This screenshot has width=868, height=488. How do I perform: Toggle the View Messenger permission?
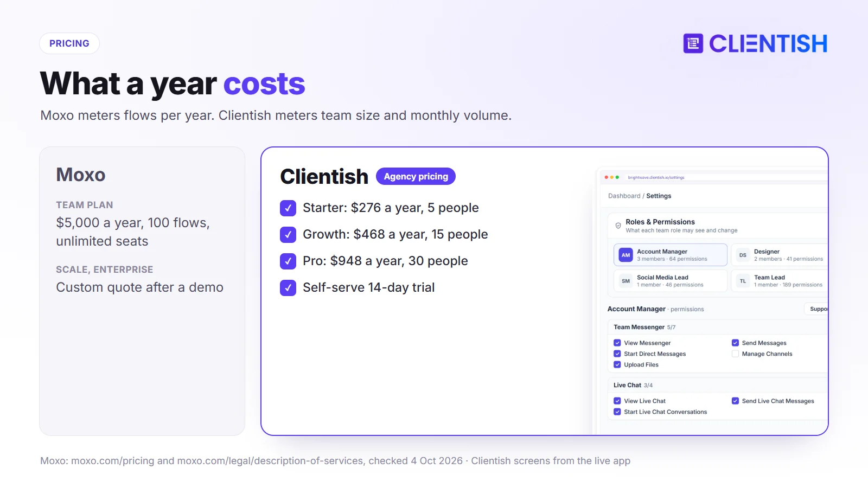point(617,343)
